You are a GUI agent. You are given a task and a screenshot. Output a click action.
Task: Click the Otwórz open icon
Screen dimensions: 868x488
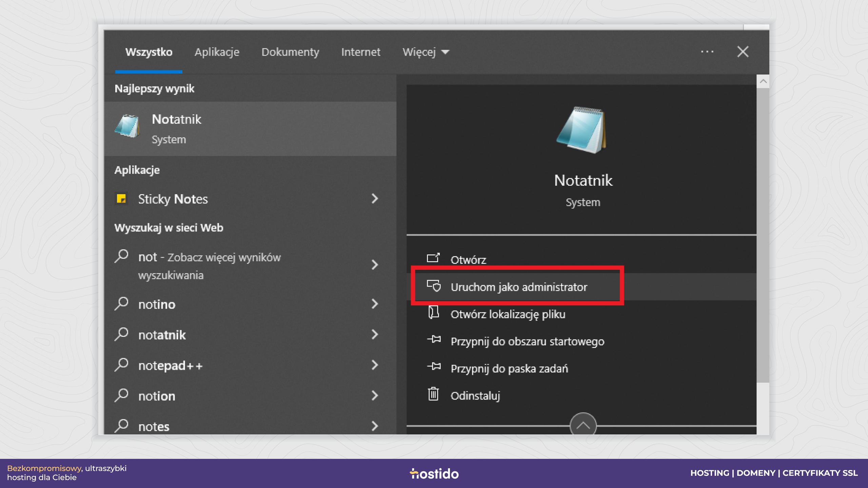pos(433,258)
